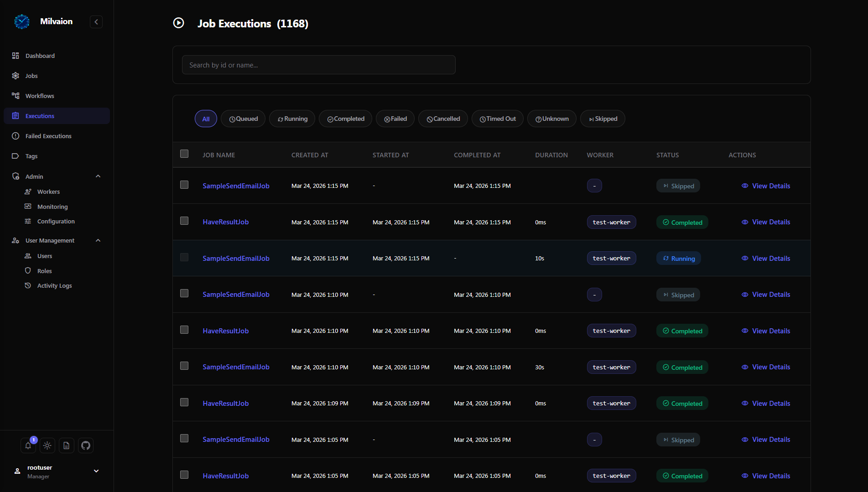
Task: Check the select-all checkbox in table header
Action: (x=184, y=154)
